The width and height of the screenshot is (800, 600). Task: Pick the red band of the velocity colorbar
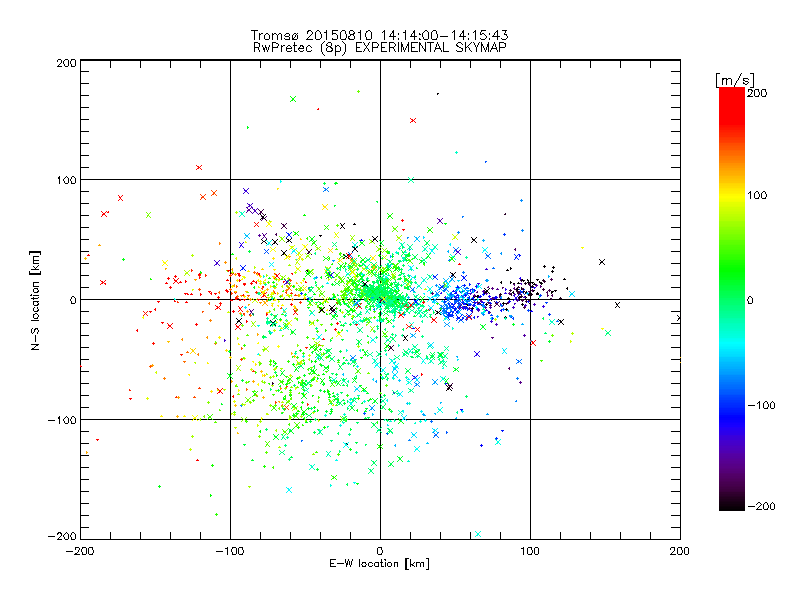click(x=732, y=105)
